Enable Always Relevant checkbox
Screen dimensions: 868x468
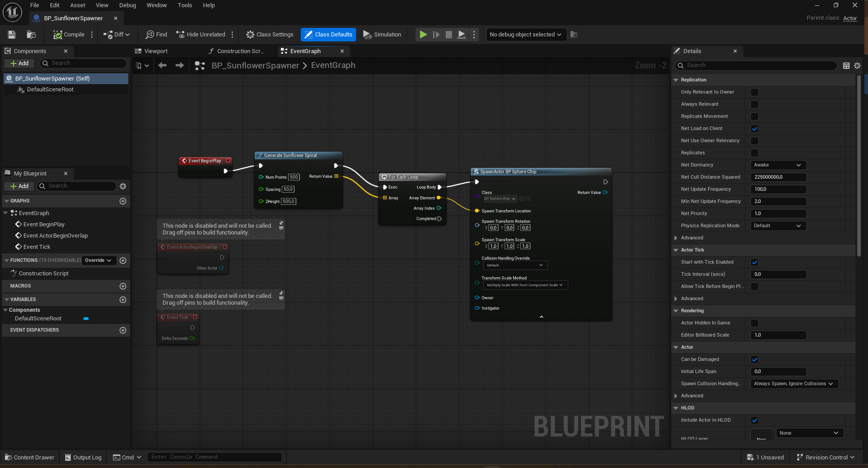click(755, 104)
